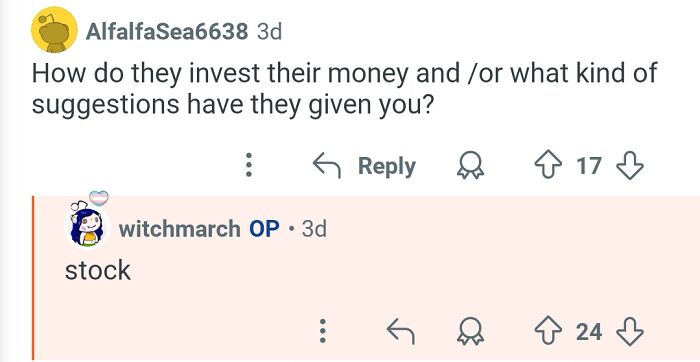Click the 3d timestamp on witchmarch's reply

[x=314, y=229]
